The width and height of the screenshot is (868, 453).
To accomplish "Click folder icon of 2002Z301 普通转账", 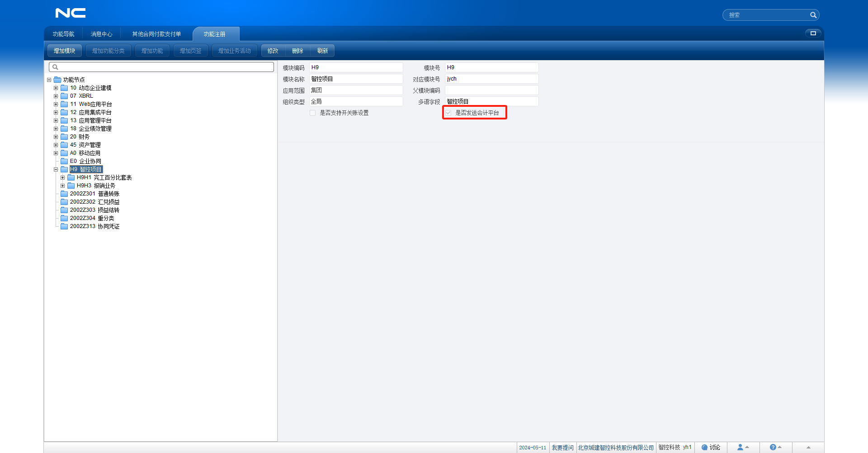I will 64,194.
